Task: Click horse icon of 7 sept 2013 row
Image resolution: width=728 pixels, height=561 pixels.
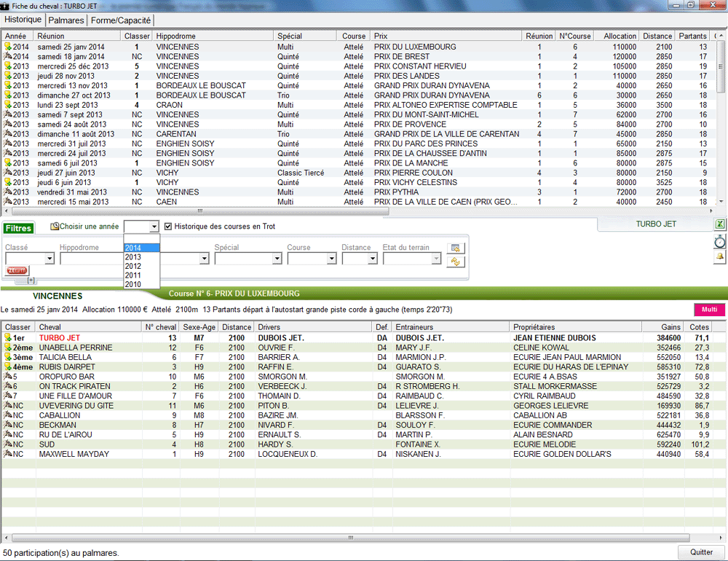Action: [x=7, y=114]
